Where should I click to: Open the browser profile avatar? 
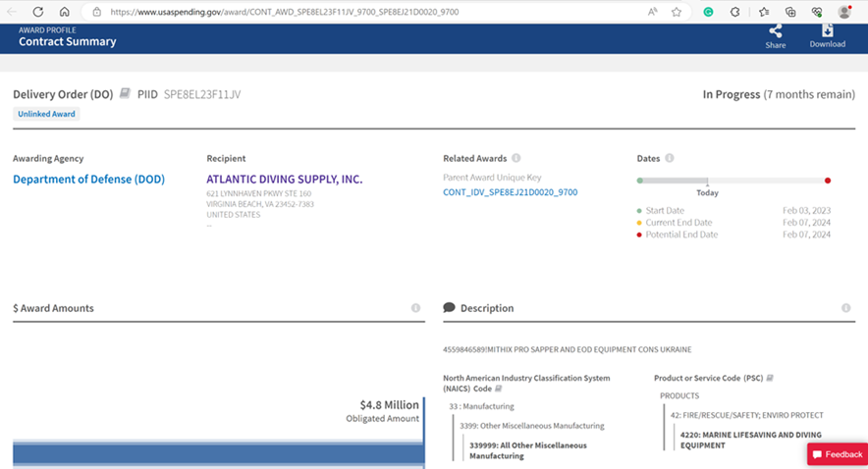click(x=844, y=12)
